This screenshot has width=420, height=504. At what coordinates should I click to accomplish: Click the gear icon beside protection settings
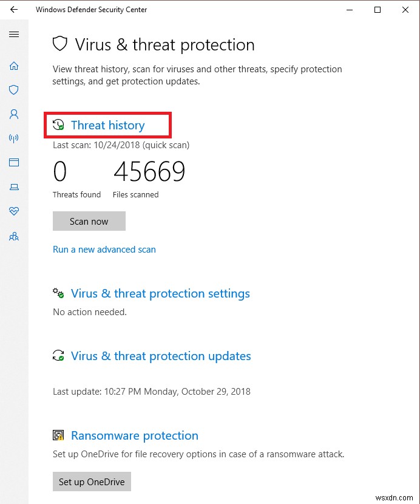tap(58, 293)
